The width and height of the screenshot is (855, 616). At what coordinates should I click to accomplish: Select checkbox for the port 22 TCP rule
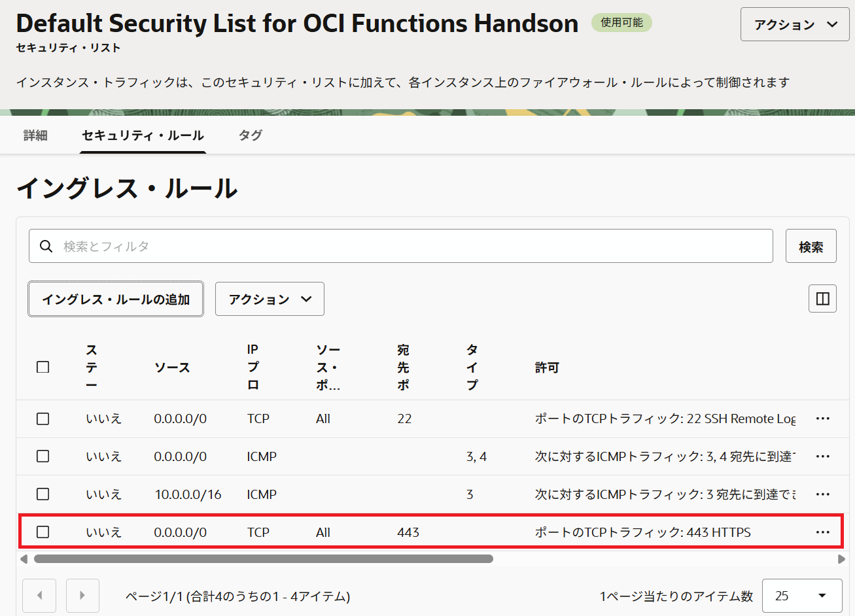43,419
